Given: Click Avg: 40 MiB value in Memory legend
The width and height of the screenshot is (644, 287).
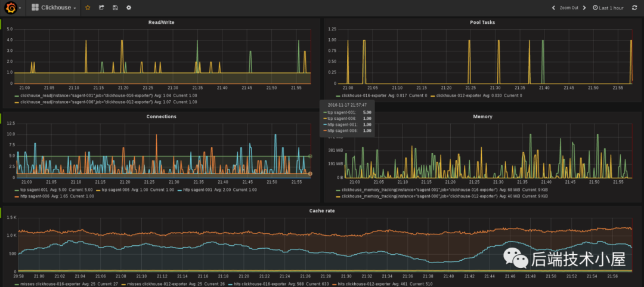Looking at the screenshot, I should point(509,196).
